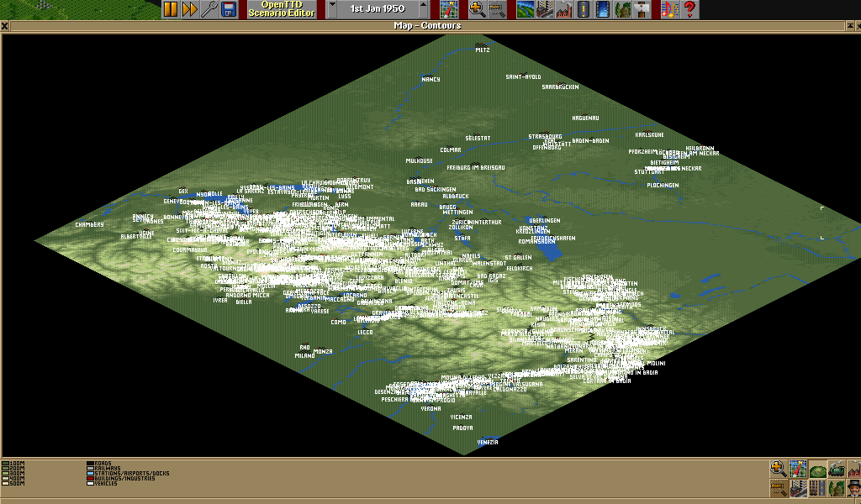Click the VEHICLES legend entry
Screen dimensions: 861x504
pyautogui.click(x=102, y=483)
